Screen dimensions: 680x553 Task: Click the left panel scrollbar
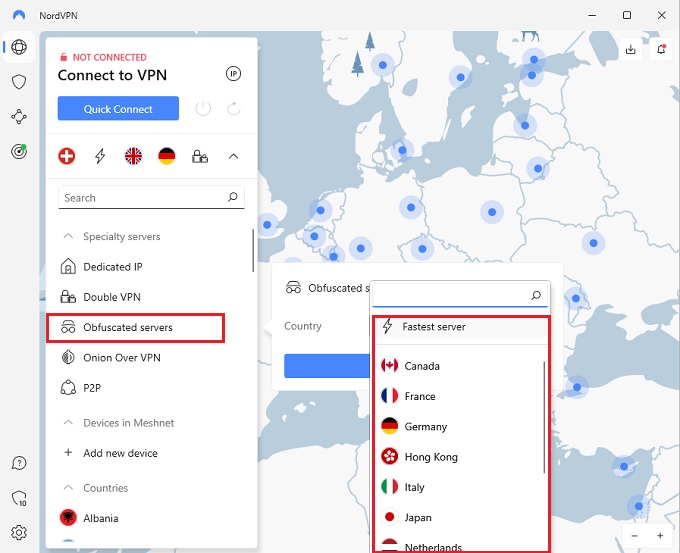pyautogui.click(x=253, y=250)
